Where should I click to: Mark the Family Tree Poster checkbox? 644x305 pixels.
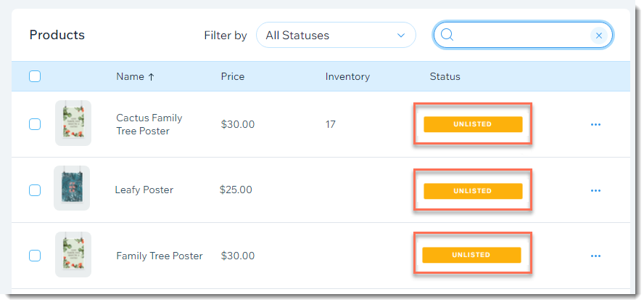(35, 256)
